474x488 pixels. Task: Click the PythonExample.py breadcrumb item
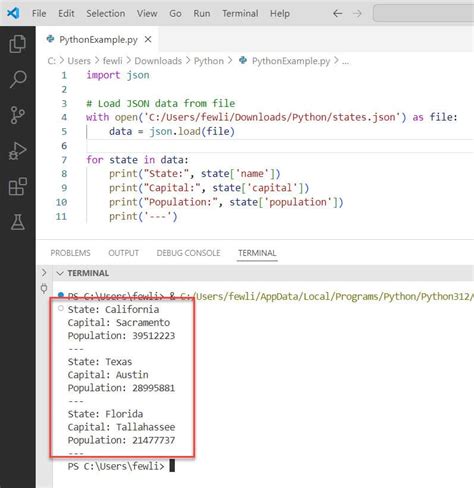[x=291, y=61]
